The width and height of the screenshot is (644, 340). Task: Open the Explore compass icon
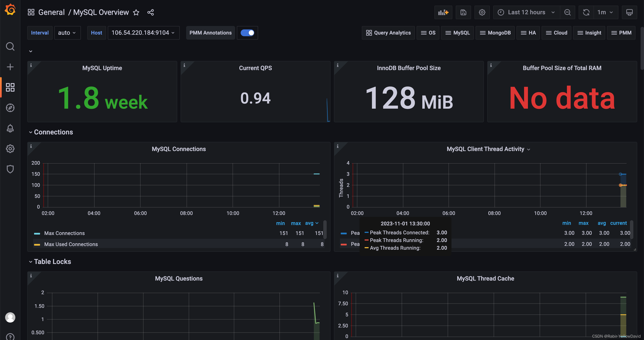pos(10,108)
